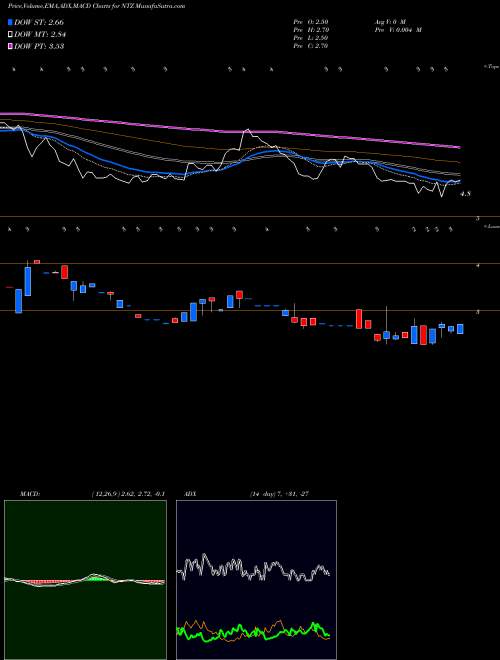Click the price axis label '3' beside candles
Image resolution: width=500 pixels, height=660 pixels.
pyautogui.click(x=478, y=312)
